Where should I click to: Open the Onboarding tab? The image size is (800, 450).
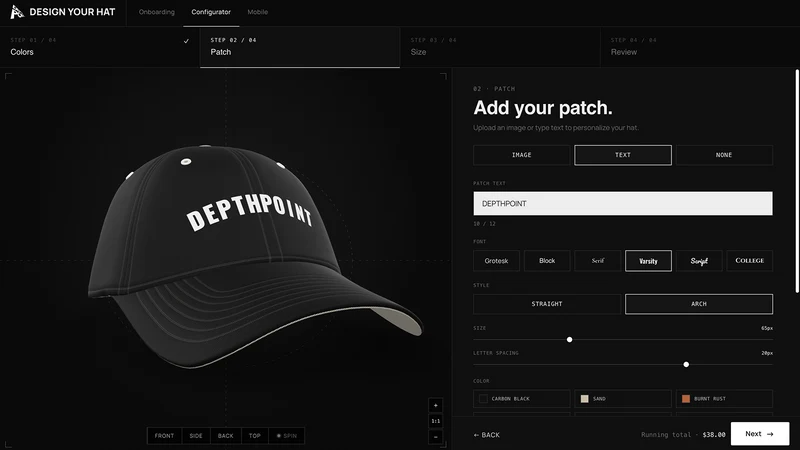(157, 12)
